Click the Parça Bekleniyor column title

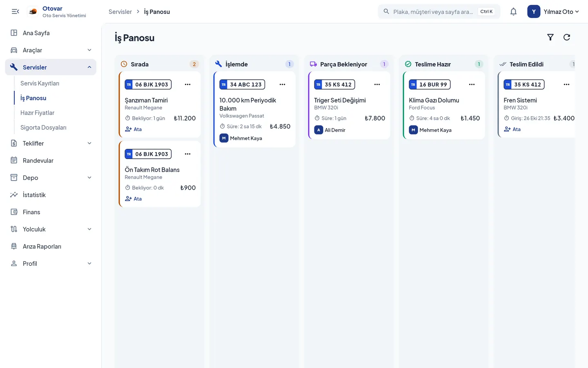(x=343, y=64)
